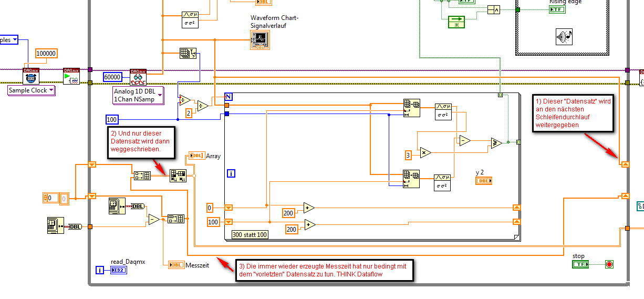Click the top left shift register on While Loop
644x299 pixels.
[x=92, y=164]
